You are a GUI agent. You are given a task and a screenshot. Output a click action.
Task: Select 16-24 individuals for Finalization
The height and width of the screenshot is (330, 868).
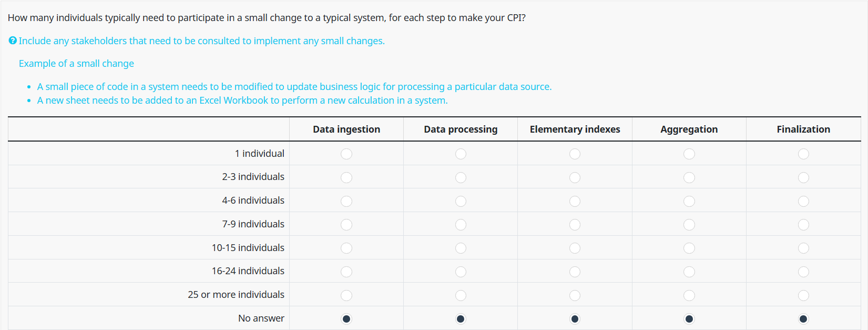click(803, 272)
